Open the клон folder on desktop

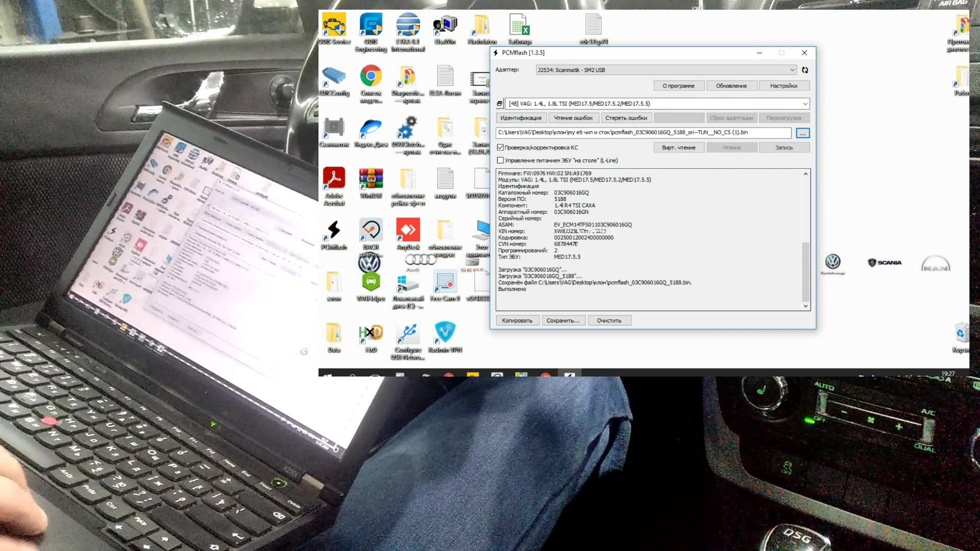pos(334,286)
